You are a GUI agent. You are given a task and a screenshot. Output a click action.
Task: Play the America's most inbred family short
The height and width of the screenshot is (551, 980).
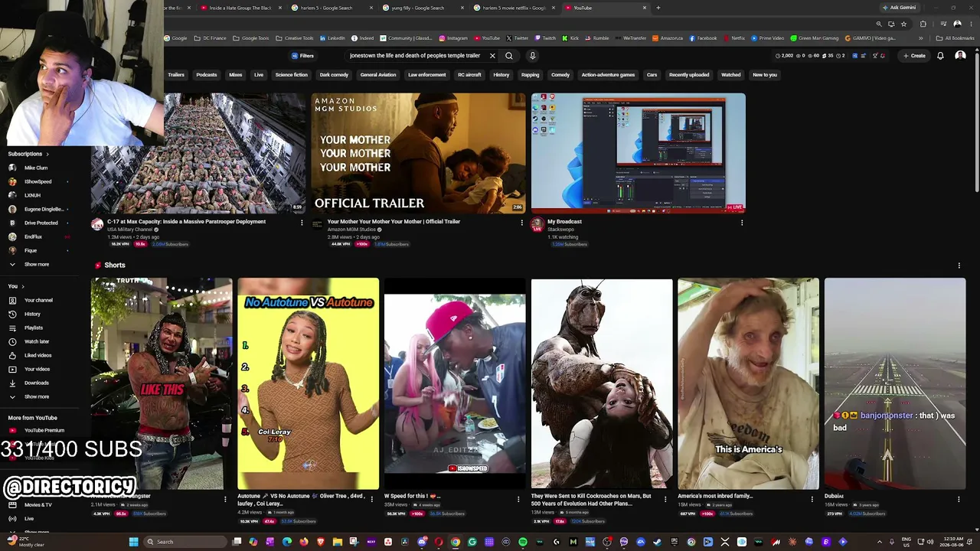(x=748, y=383)
